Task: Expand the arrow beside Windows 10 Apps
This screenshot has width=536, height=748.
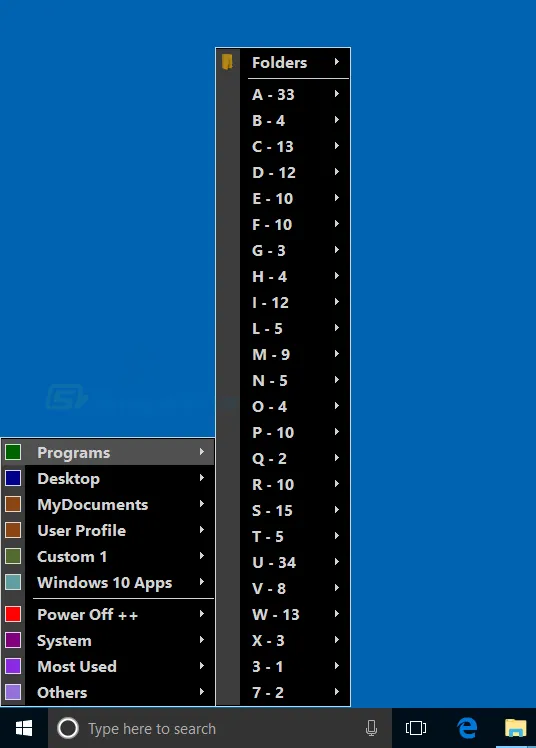Action: tap(202, 582)
